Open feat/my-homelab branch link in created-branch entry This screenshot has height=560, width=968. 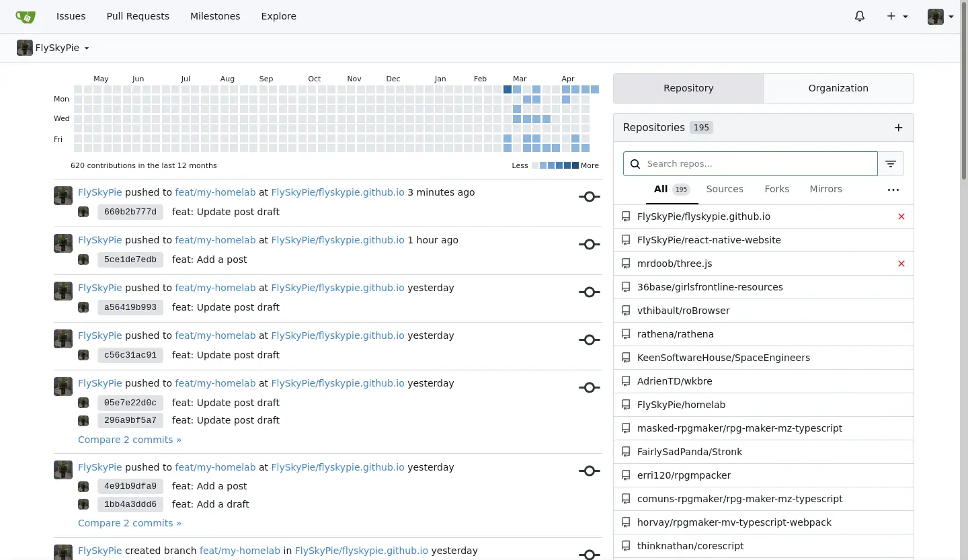[x=240, y=551]
